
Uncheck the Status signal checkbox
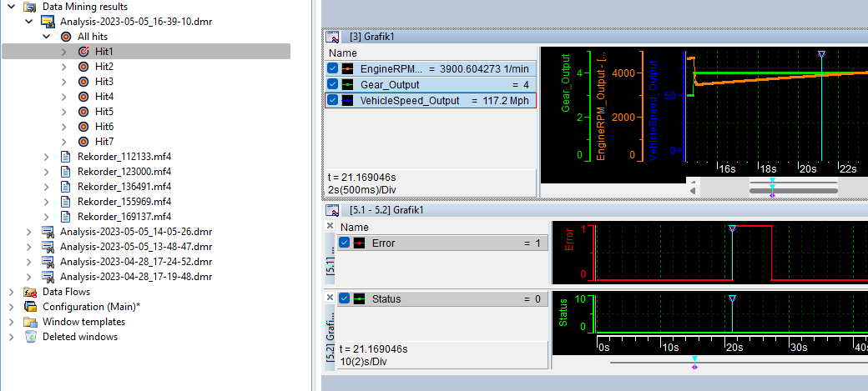click(x=345, y=299)
